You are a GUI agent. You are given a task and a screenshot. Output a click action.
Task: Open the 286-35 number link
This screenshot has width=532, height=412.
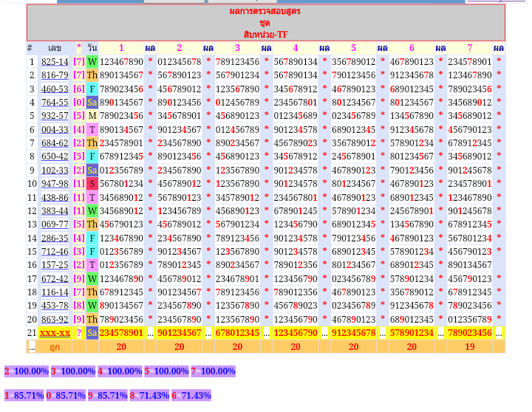click(x=55, y=238)
